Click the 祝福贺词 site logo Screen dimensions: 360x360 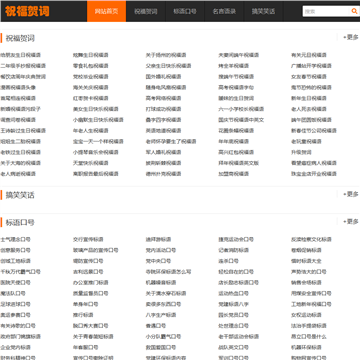pos(27,11)
